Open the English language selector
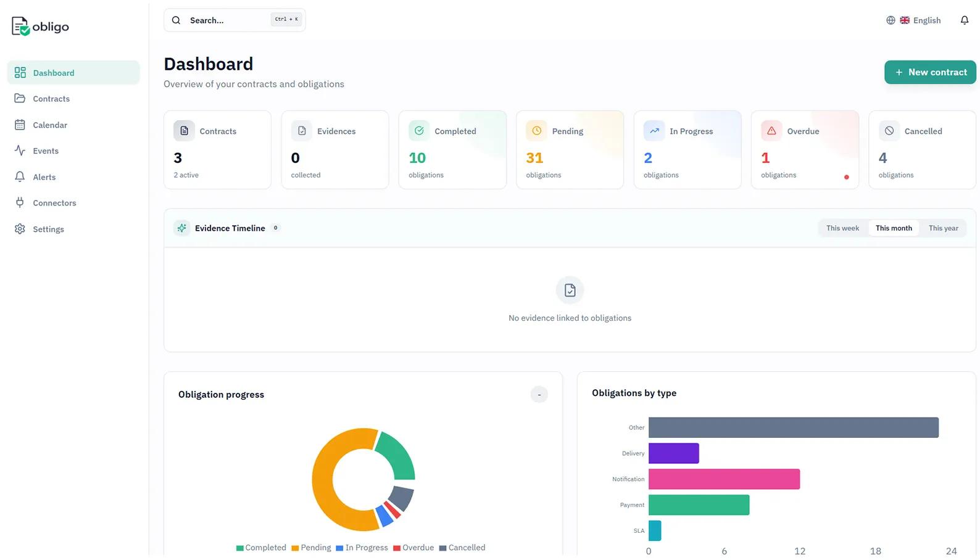The image size is (980, 560). pos(914,20)
